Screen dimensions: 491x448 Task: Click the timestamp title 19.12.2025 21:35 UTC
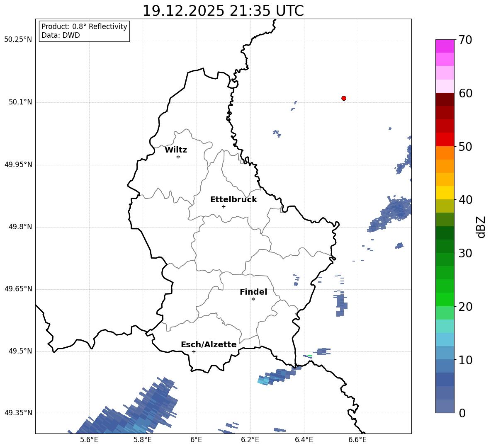pyautogui.click(x=223, y=11)
